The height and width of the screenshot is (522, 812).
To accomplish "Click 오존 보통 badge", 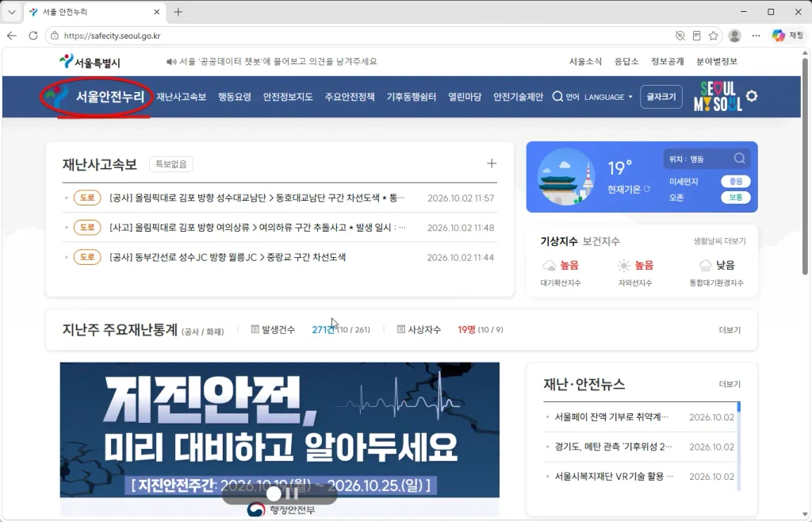I will tap(735, 198).
